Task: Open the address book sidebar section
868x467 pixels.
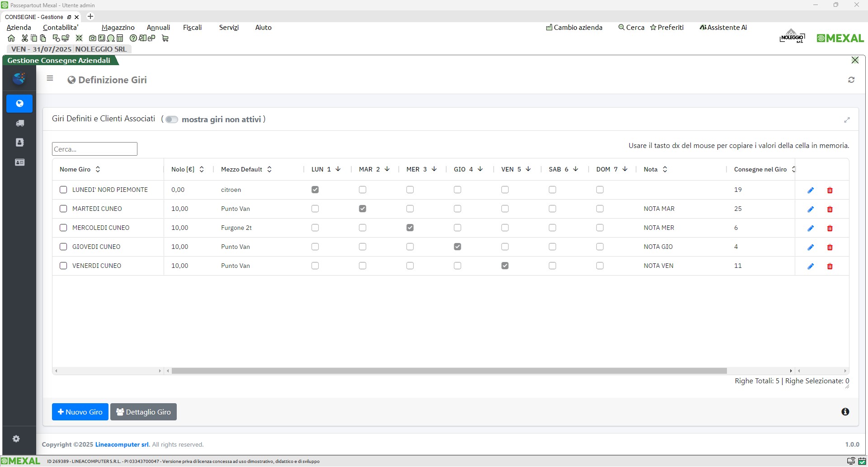Action: (19, 143)
